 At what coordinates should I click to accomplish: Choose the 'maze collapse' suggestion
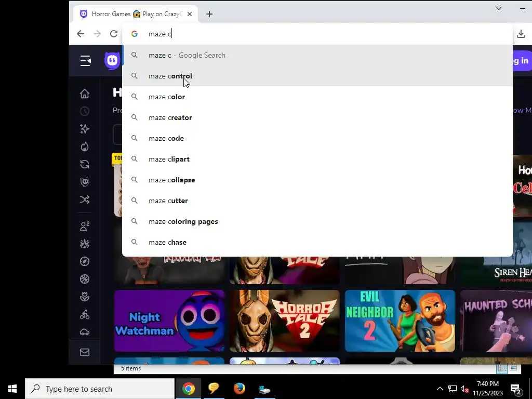tap(317, 180)
